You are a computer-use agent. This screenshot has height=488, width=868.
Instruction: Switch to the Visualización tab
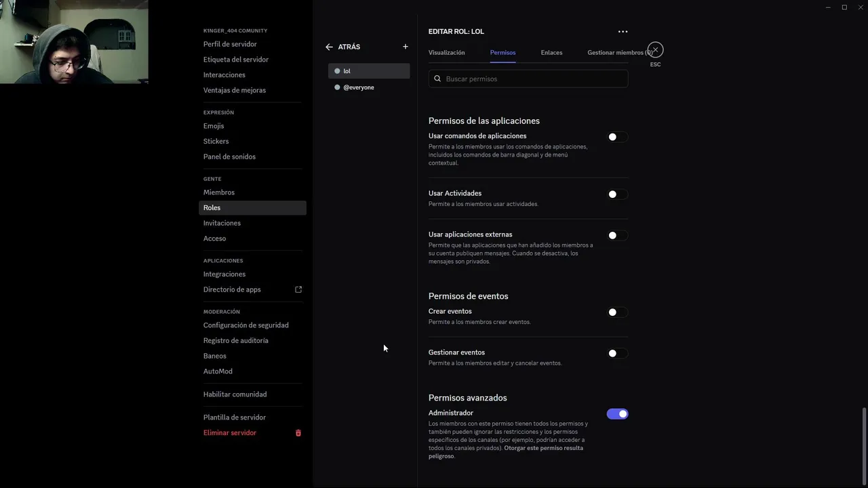coord(446,52)
